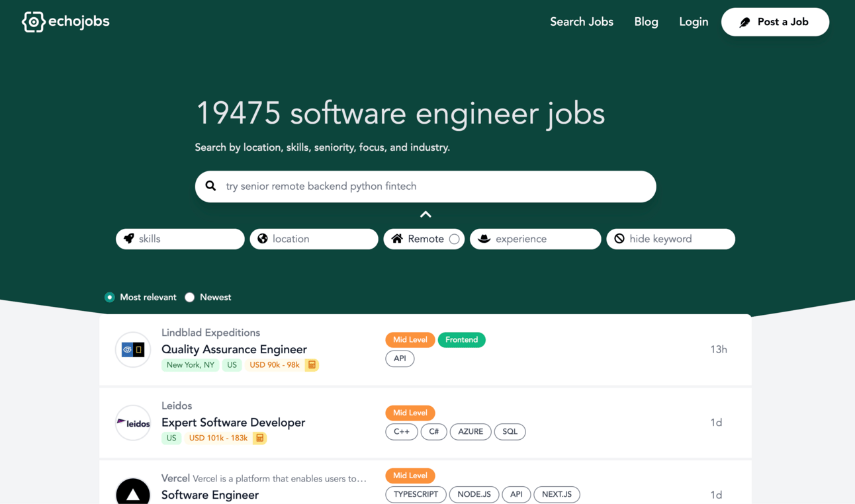Screen dimensions: 855x504
Task: Open the experience filter field
Action: (535, 239)
